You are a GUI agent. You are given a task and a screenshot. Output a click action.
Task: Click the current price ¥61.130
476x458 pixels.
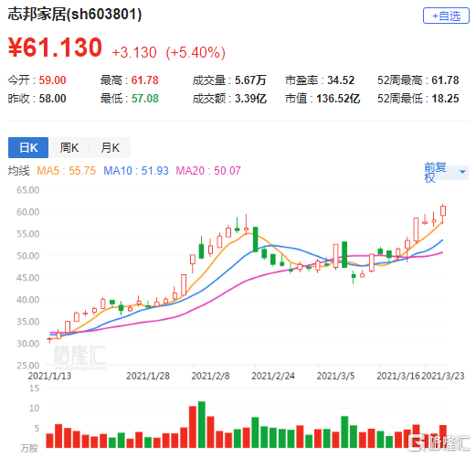click(55, 48)
